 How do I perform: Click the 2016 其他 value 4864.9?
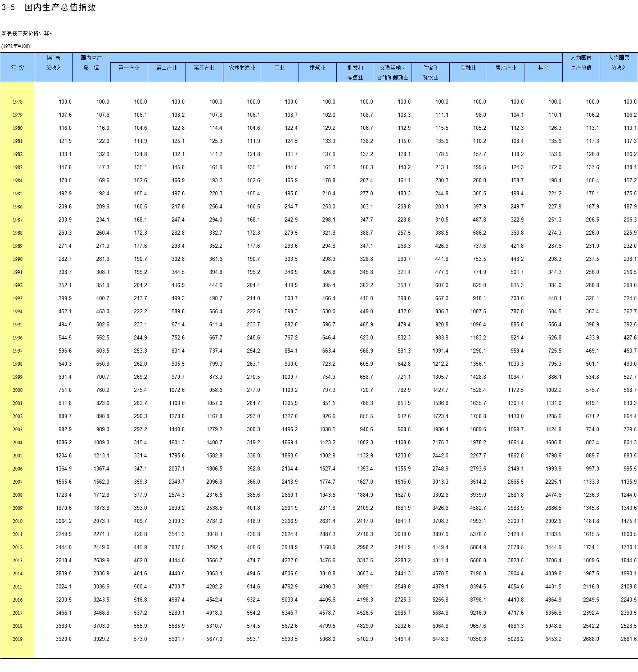click(554, 600)
